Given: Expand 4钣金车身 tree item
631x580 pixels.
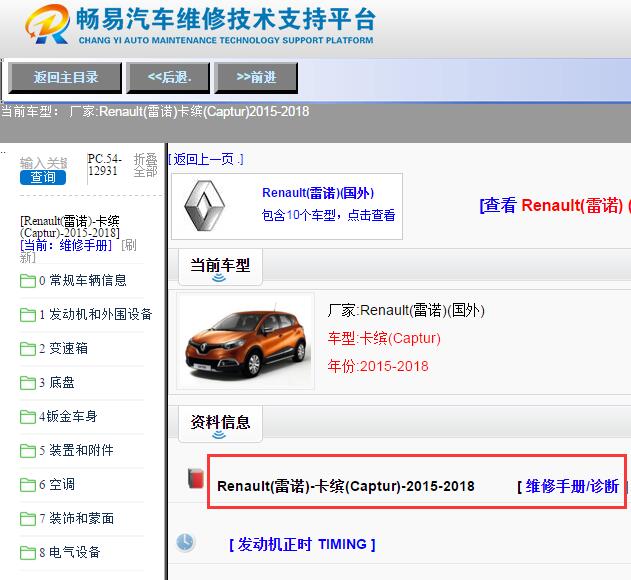Looking at the screenshot, I should tap(68, 416).
